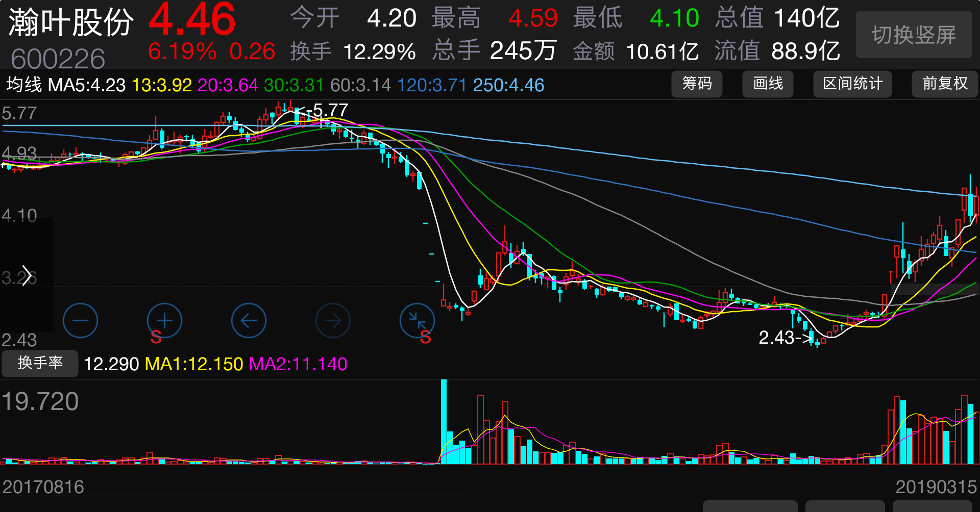Tap the yellow 13:3.92 average value
980x512 pixels.
click(x=162, y=85)
